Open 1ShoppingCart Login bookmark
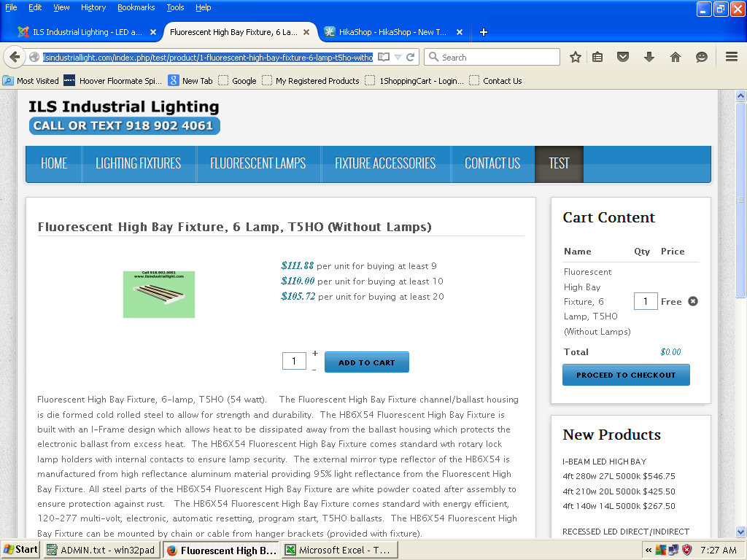 click(414, 81)
